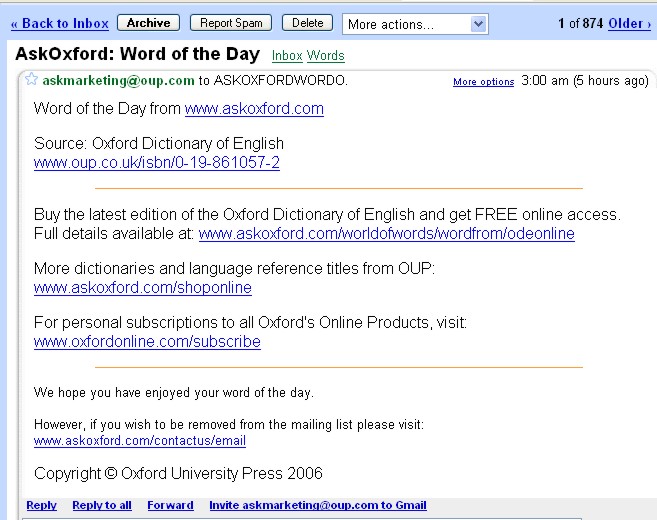Select the subject text 'AskOxford: Word of the Day'
The image size is (657, 520).
[137, 54]
